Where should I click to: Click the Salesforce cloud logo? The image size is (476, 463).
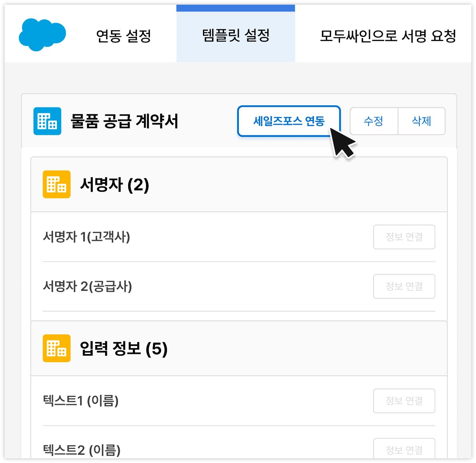[x=42, y=34]
